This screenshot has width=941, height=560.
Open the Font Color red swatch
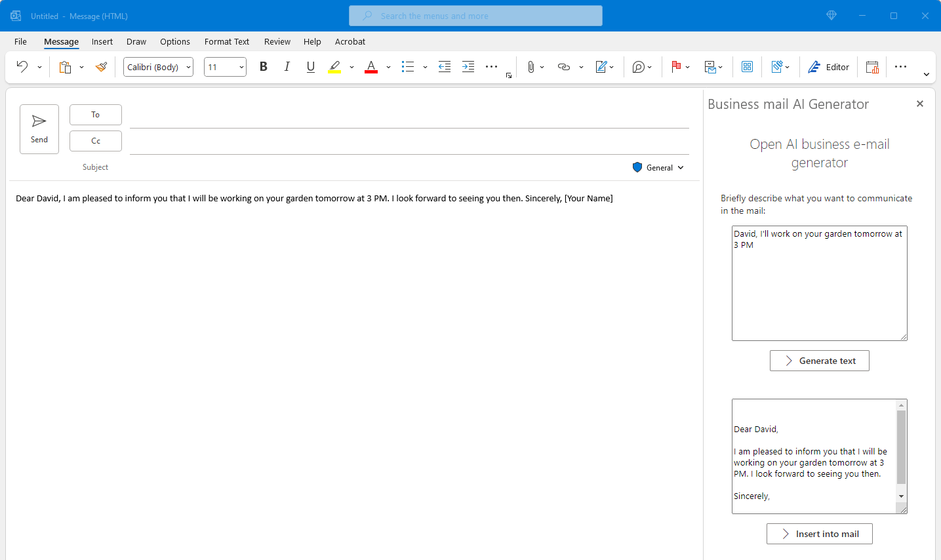tap(370, 66)
